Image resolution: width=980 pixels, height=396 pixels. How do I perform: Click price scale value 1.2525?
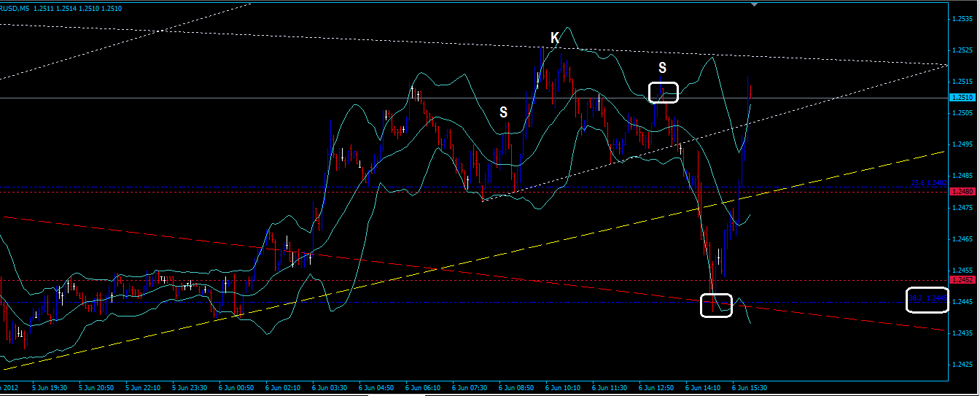[962, 50]
